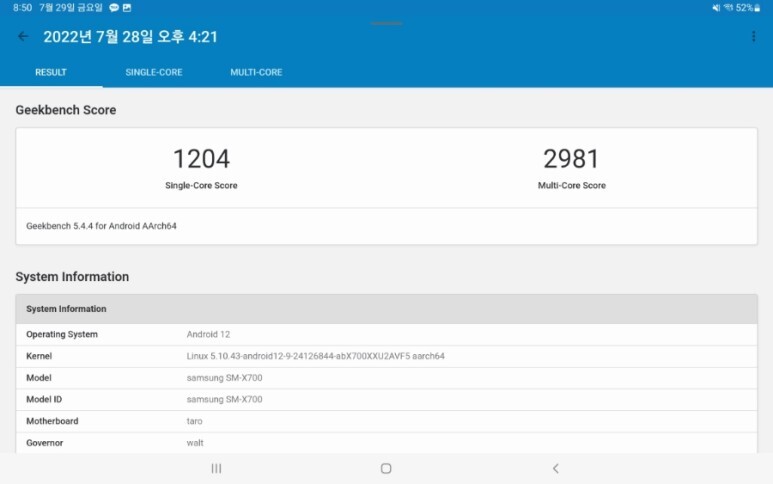Tap the Geekbench Score heading

66,110
